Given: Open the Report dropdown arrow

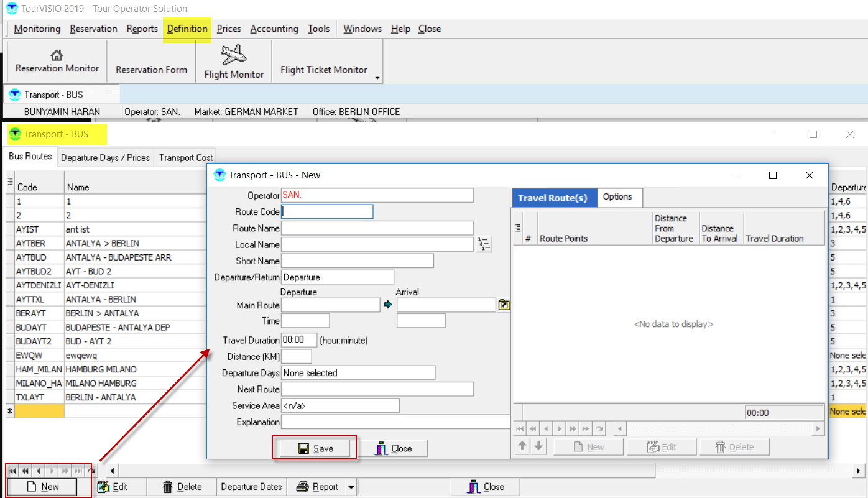Looking at the screenshot, I should click(x=351, y=487).
